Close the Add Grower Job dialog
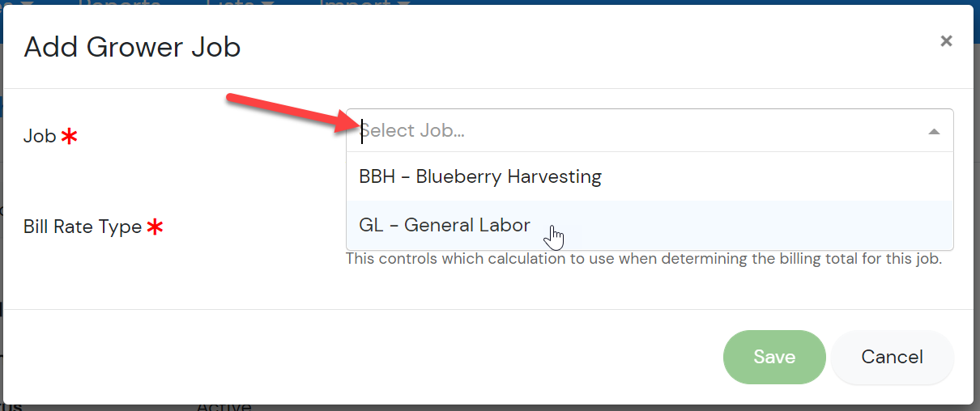Viewport: 980px width, 411px height. coord(946,40)
